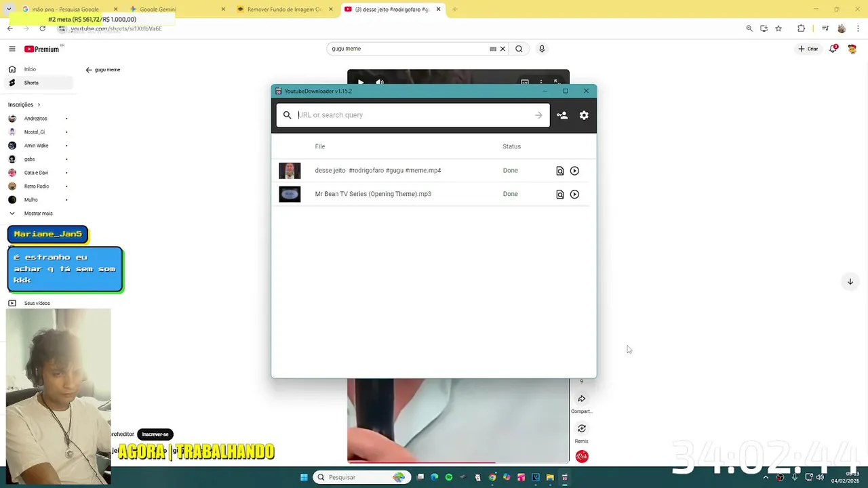Open Mulho channel subscription

click(x=39, y=200)
